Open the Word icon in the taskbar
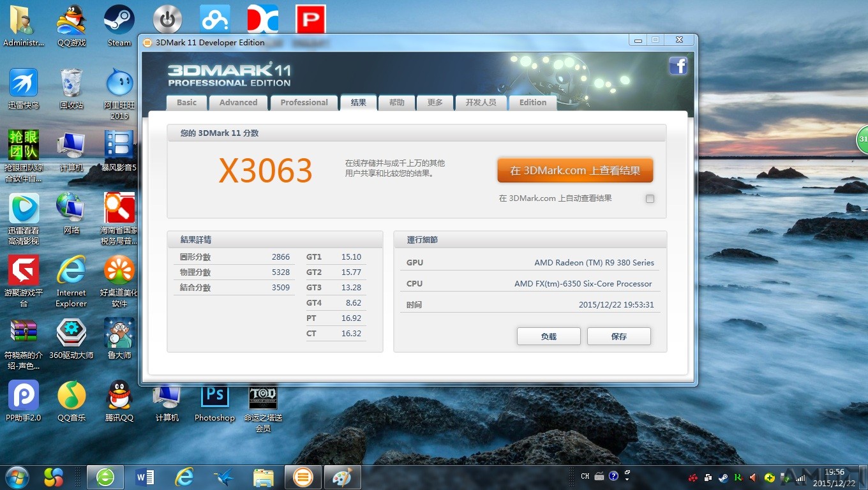 (145, 477)
